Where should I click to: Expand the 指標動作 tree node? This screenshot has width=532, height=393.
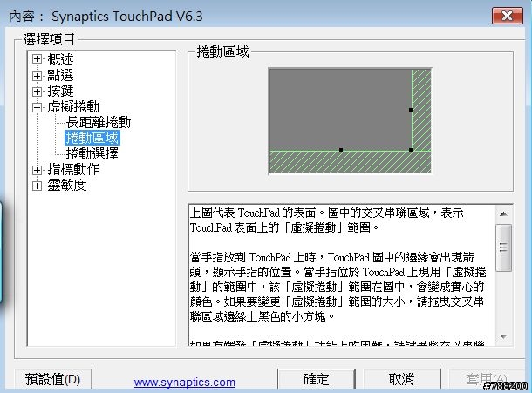(x=37, y=170)
